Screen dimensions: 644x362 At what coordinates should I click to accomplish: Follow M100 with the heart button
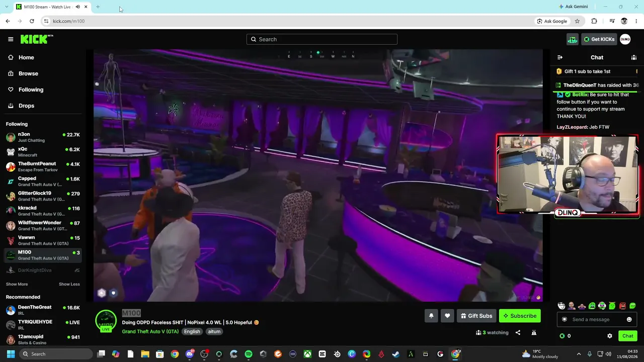[447, 316]
